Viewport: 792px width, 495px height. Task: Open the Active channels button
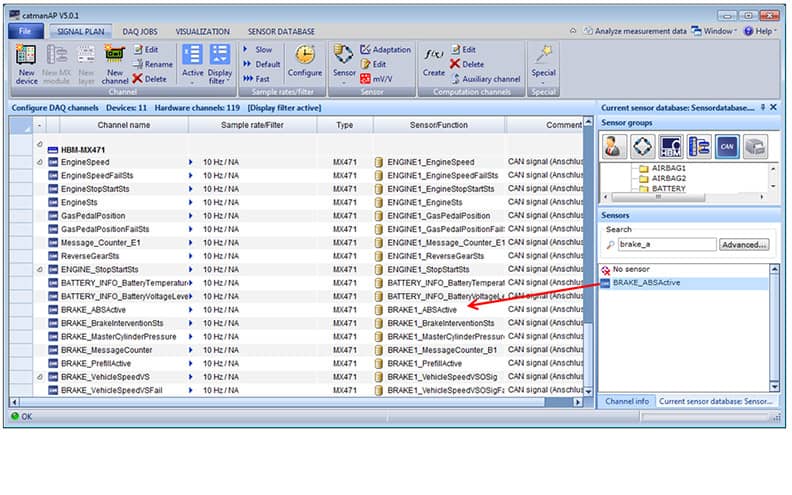pos(192,64)
